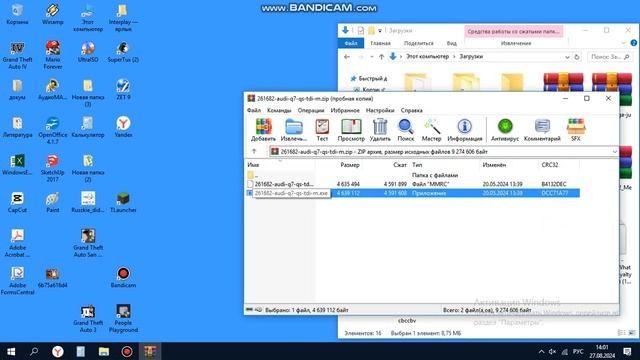
Task: Sort by Изменён column header
Action: 494,165
